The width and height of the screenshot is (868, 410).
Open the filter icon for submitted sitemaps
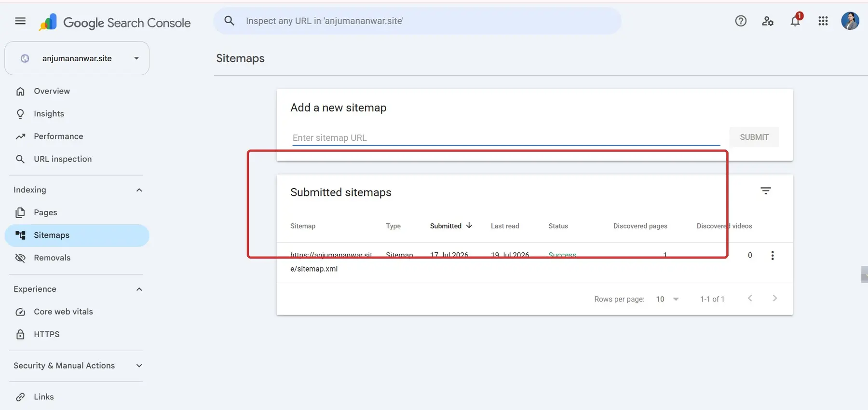pos(766,191)
